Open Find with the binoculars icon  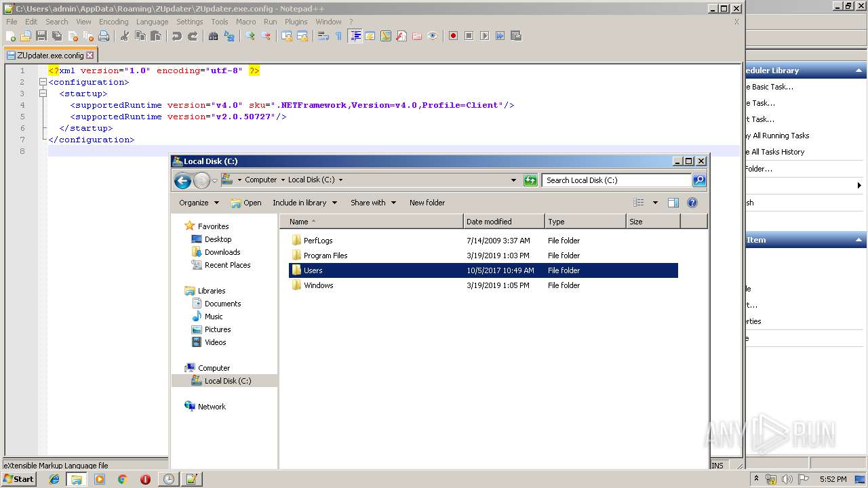214,36
